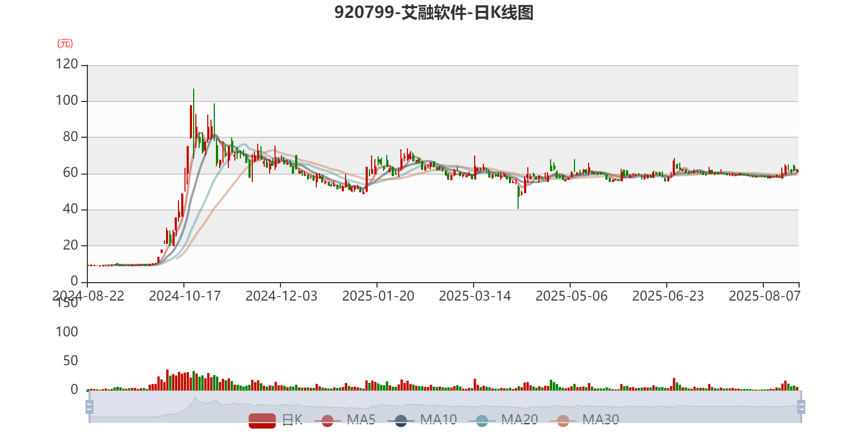This screenshot has height=434, width=868.
Task: Click the data zoom overview range bar
Action: 445,406
